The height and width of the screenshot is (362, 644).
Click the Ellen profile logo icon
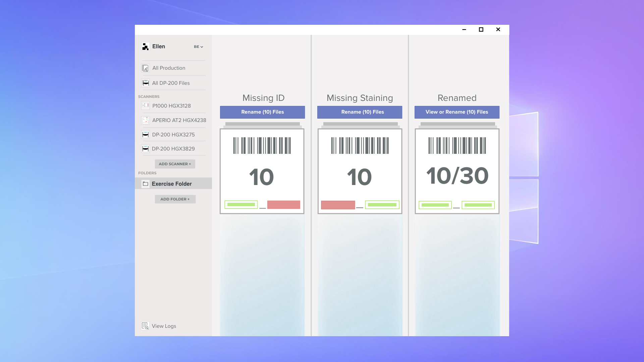point(145,47)
